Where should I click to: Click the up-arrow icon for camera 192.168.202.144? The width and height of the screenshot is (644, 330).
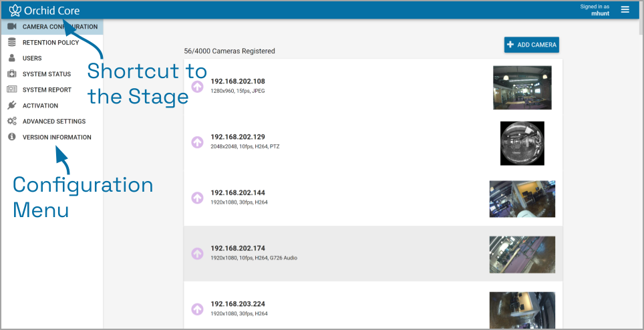pyautogui.click(x=197, y=198)
